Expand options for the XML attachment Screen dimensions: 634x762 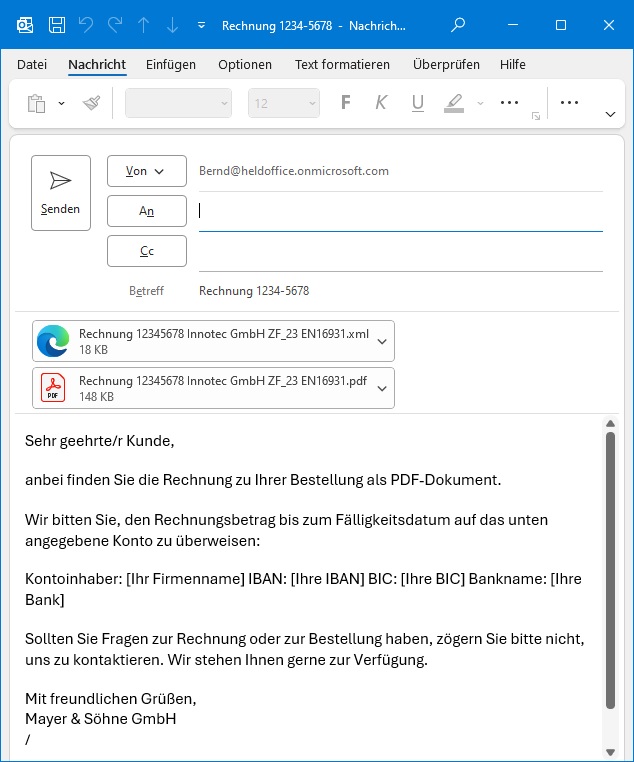coord(381,341)
